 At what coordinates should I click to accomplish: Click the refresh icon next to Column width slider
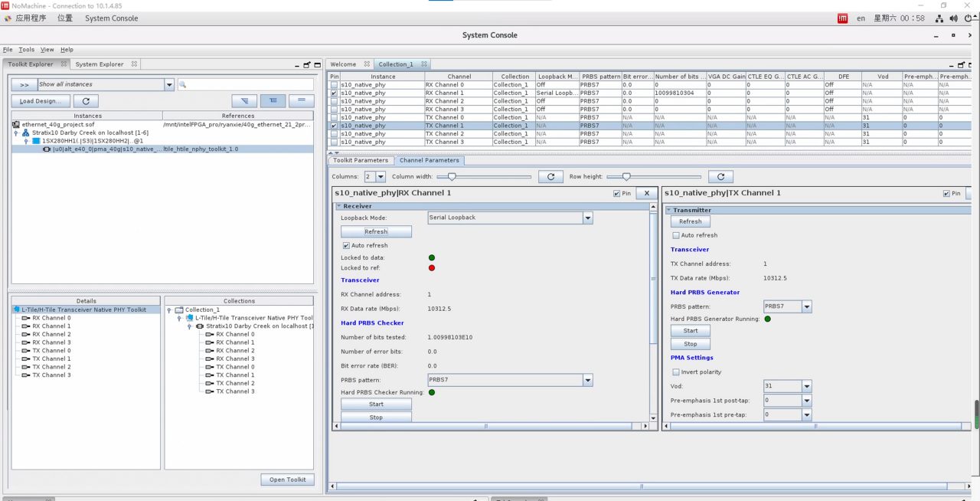[x=550, y=177]
